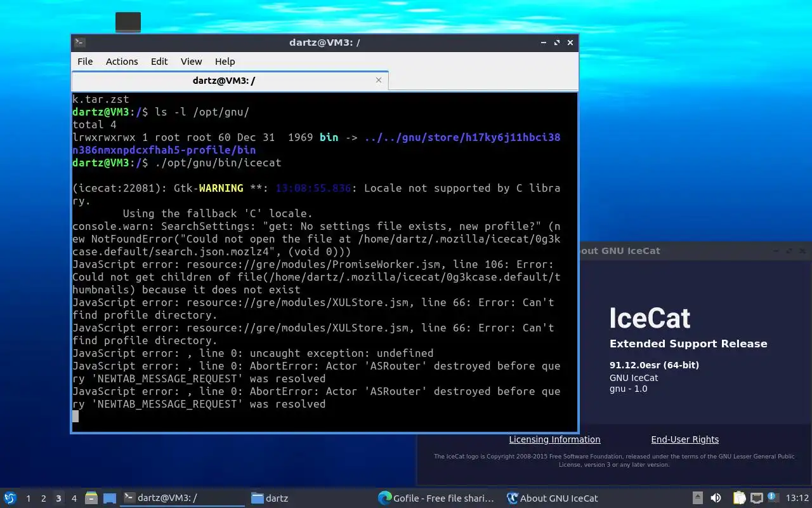Click the 'gnu - 1.0' text in IceCat dialog

[x=629, y=389]
